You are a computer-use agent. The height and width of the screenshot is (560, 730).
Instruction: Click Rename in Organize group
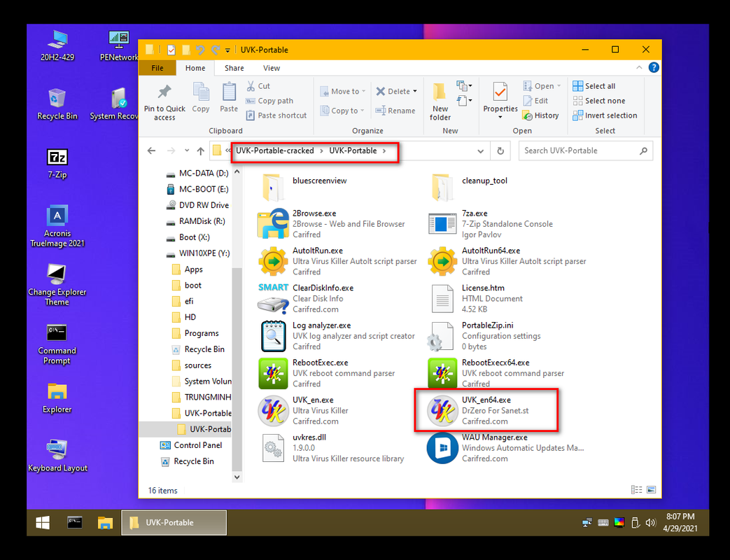click(x=395, y=111)
